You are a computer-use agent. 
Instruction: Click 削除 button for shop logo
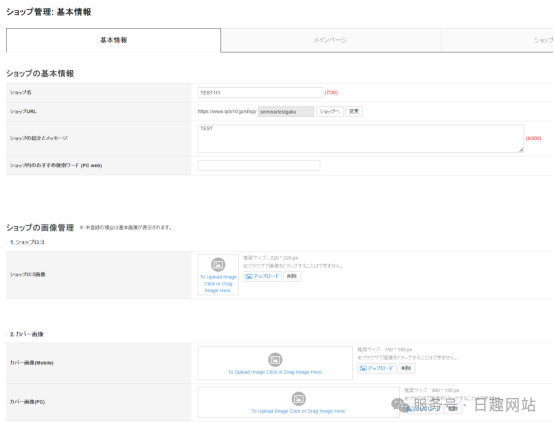[x=292, y=276]
